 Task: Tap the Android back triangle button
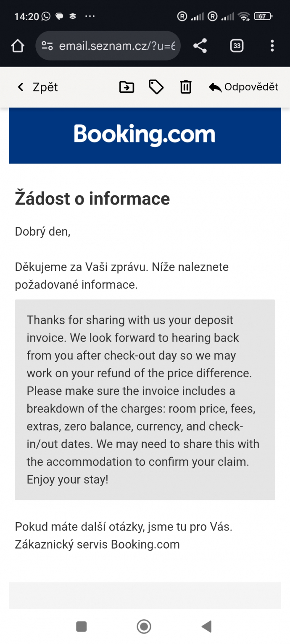pos(206,627)
